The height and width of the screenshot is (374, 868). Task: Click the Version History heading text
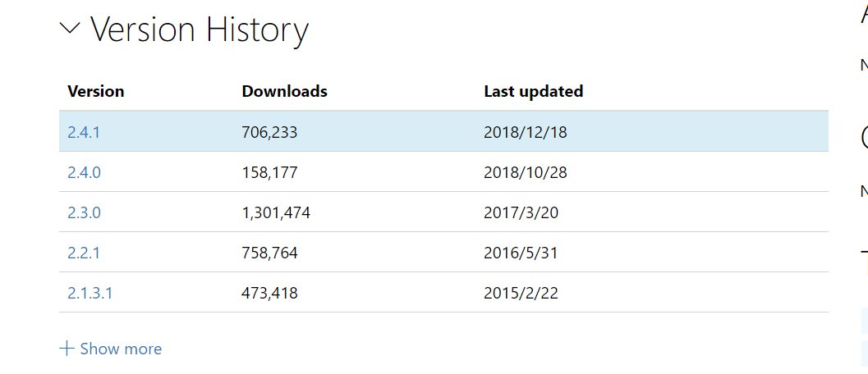tap(200, 30)
